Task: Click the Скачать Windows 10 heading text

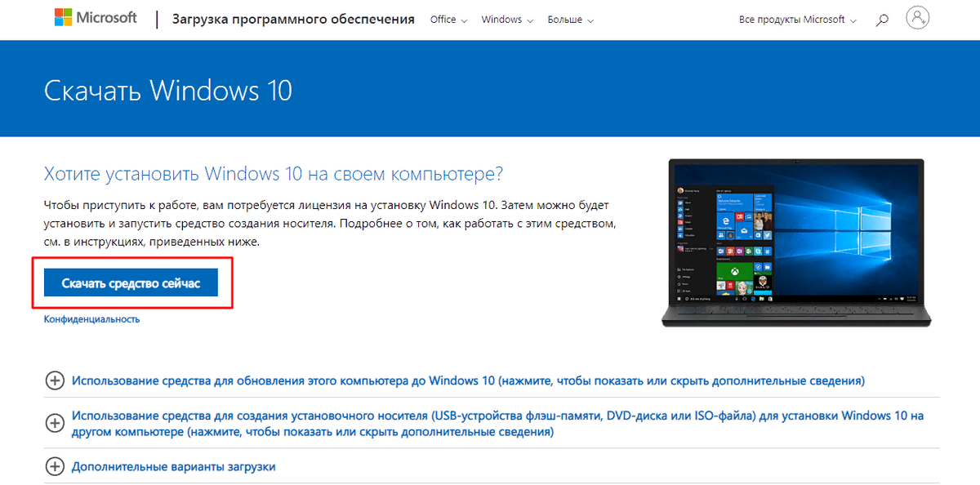Action: pos(167,90)
